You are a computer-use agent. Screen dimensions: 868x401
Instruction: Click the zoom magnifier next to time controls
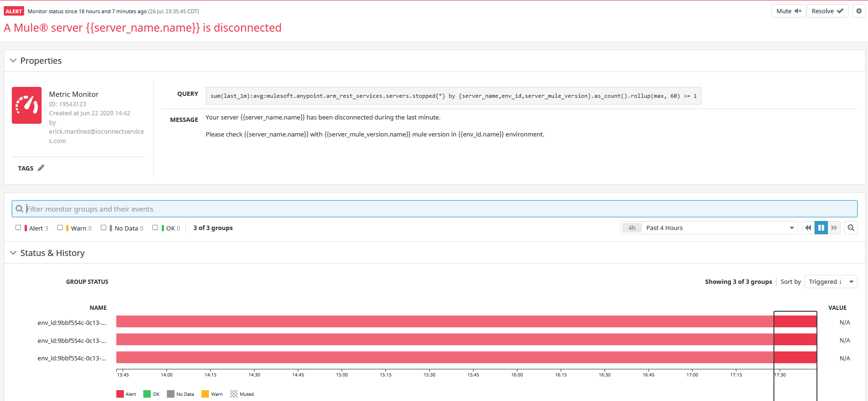pyautogui.click(x=851, y=228)
